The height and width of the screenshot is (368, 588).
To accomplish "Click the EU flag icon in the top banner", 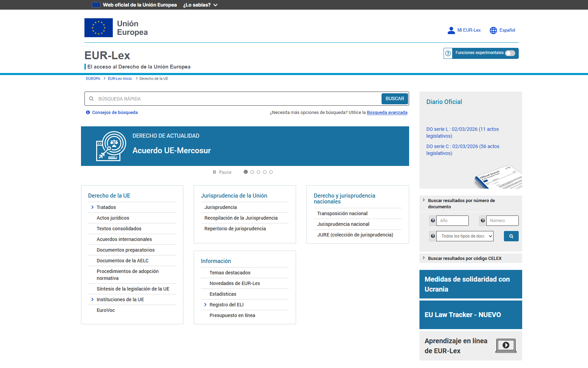I will (x=96, y=4).
